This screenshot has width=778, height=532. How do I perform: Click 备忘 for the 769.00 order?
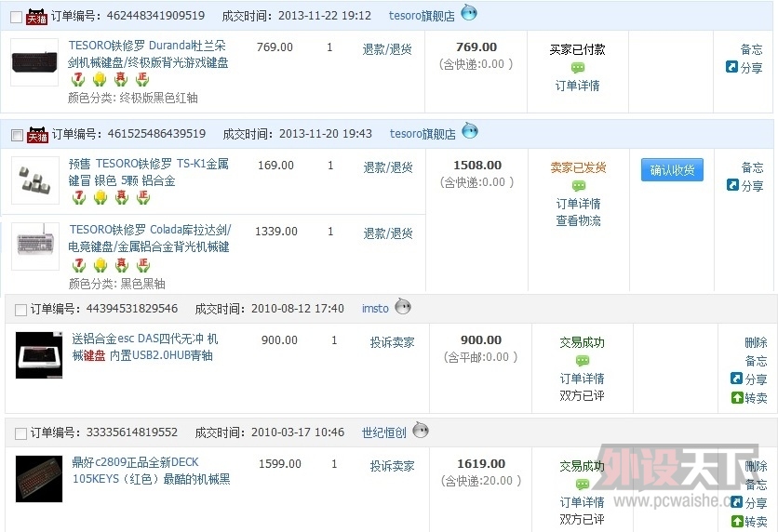751,49
